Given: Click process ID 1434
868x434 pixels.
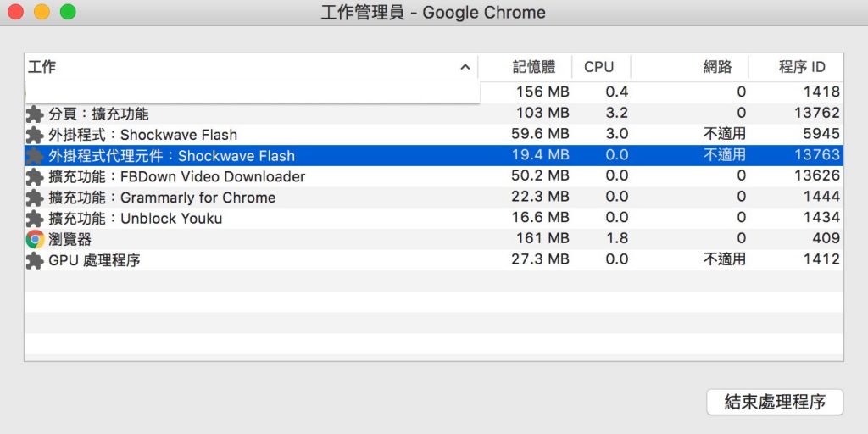Looking at the screenshot, I should pyautogui.click(x=821, y=218).
